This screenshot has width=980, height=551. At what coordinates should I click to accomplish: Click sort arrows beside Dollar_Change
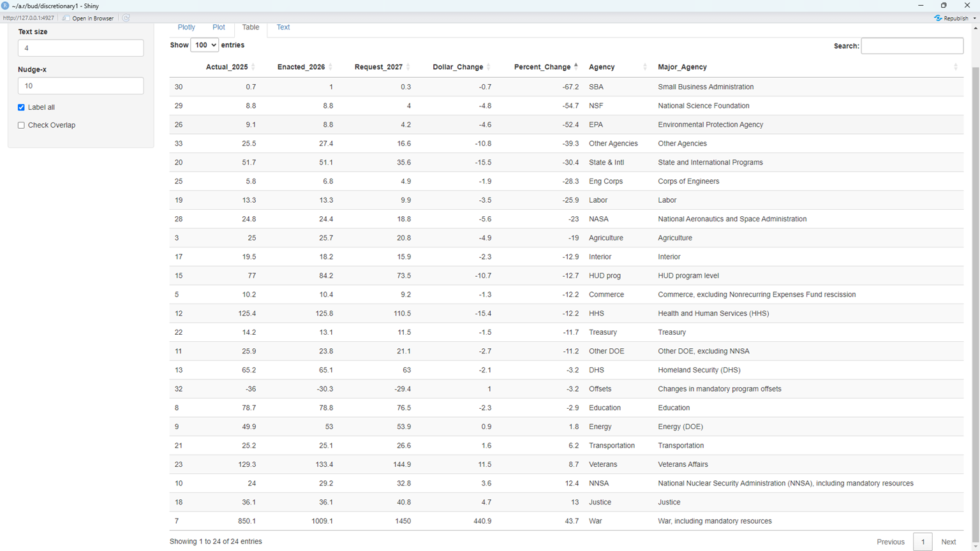489,67
